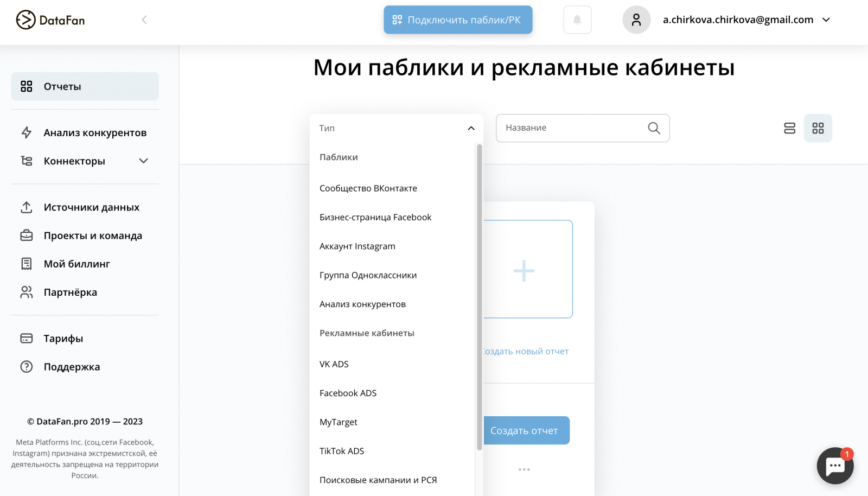Click the DataFan logo
The height and width of the screenshot is (496, 868).
pos(50,20)
